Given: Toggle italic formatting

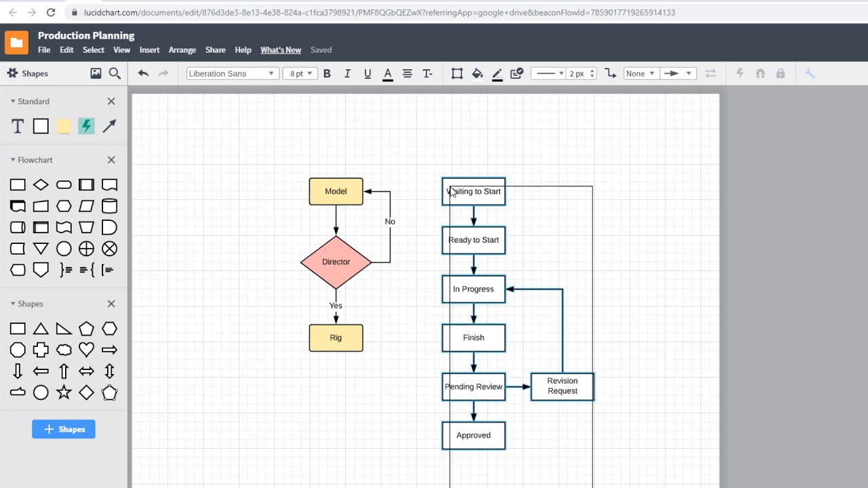Looking at the screenshot, I should point(347,73).
